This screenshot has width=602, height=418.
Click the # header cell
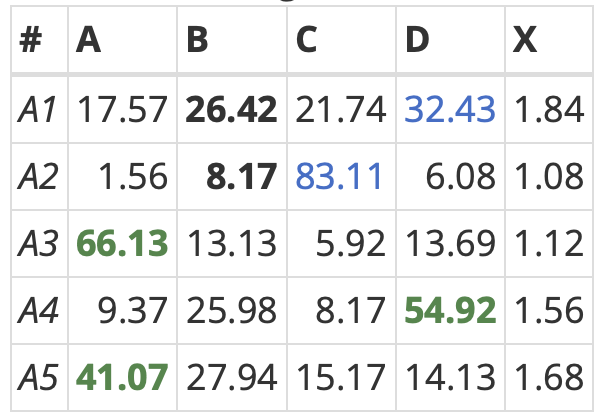pyautogui.click(x=31, y=40)
